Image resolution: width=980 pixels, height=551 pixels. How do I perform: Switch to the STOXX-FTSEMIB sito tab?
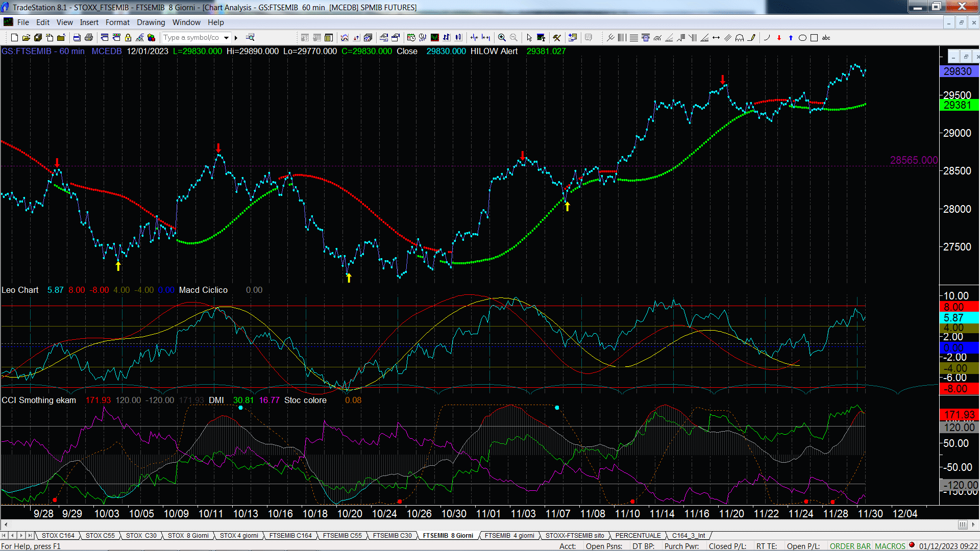coord(575,536)
